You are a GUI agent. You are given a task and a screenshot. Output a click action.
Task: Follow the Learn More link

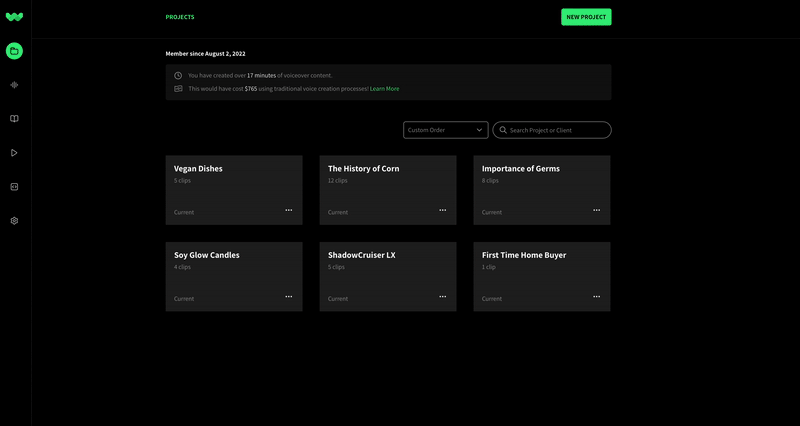point(385,89)
